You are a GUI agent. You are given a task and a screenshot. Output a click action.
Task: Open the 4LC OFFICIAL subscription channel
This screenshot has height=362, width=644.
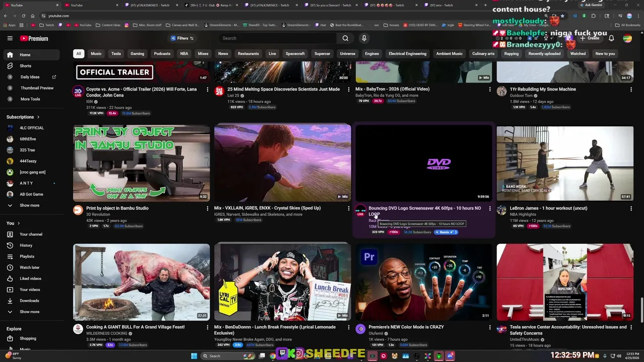(x=31, y=128)
